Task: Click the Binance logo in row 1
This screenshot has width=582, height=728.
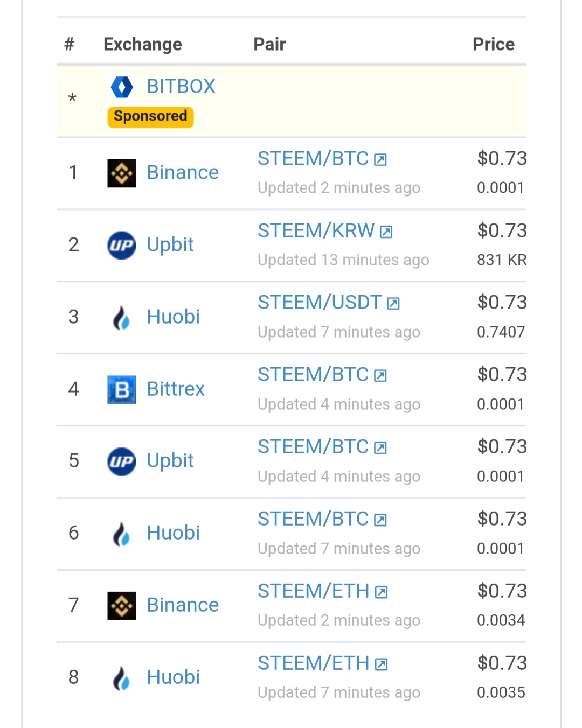Action: (122, 173)
